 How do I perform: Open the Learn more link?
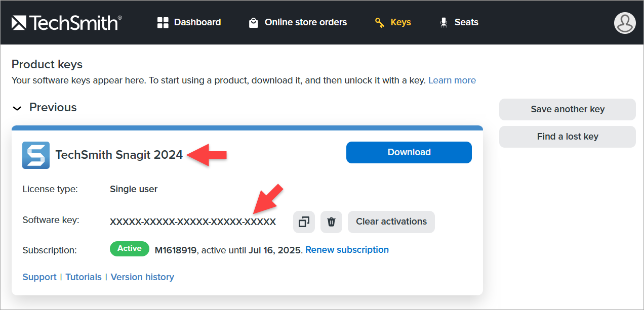tap(452, 80)
